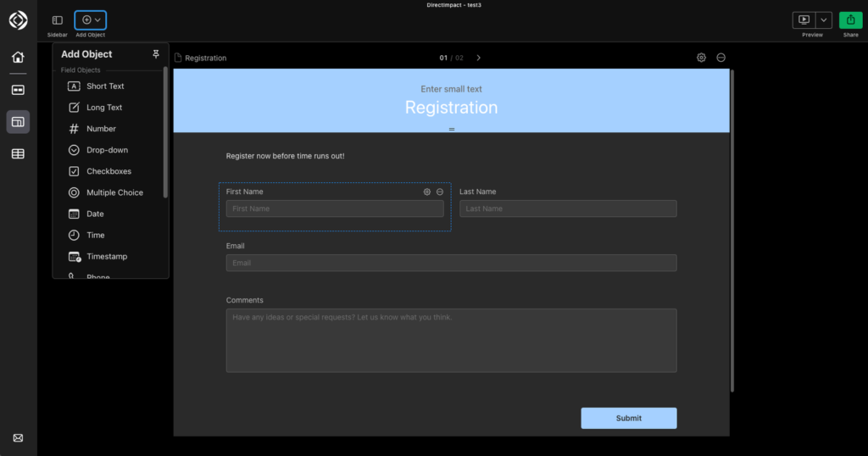Image resolution: width=868 pixels, height=456 pixels.
Task: Open page settings gear icon
Action: (x=701, y=58)
